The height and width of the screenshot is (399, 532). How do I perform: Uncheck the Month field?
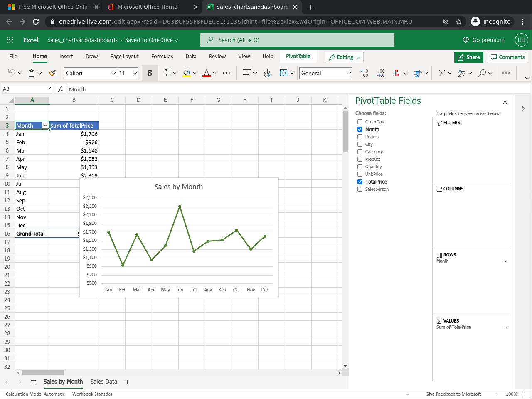coord(360,129)
